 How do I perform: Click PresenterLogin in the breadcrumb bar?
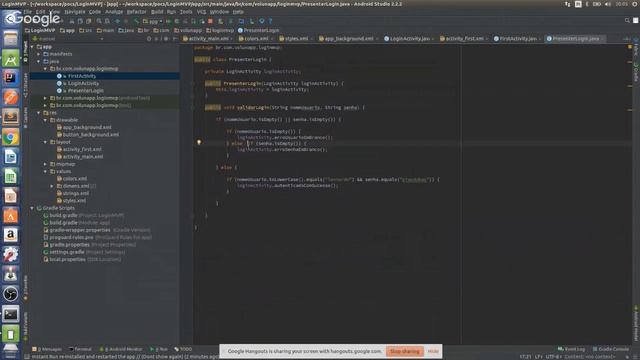coord(258,30)
